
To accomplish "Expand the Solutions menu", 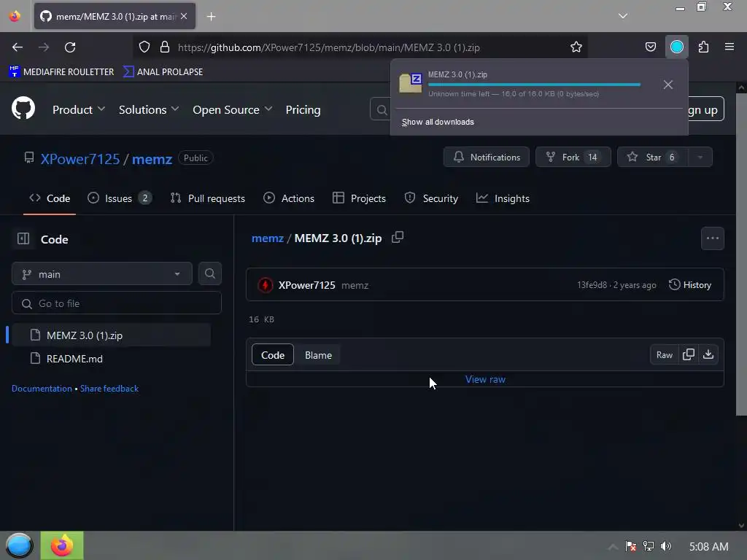I will pos(149,109).
